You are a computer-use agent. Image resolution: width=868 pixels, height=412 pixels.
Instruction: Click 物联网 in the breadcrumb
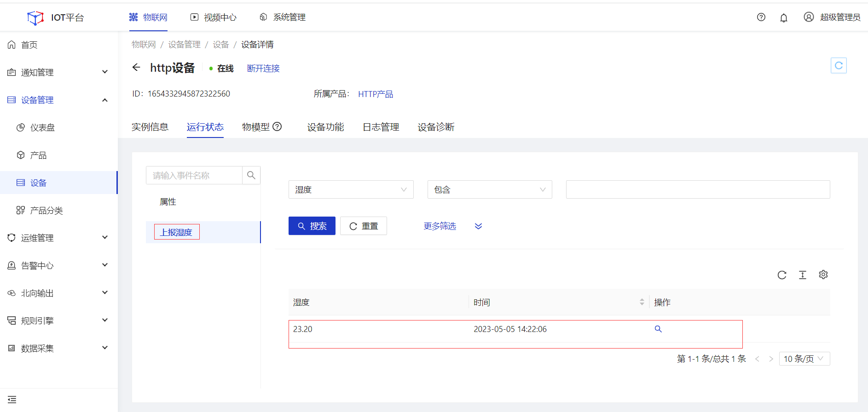click(144, 45)
